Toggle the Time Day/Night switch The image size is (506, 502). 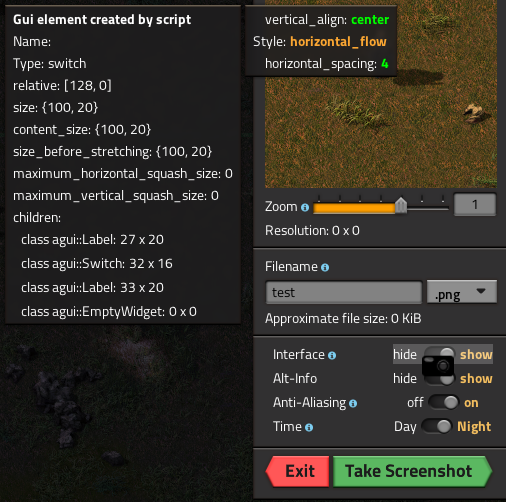pyautogui.click(x=436, y=426)
